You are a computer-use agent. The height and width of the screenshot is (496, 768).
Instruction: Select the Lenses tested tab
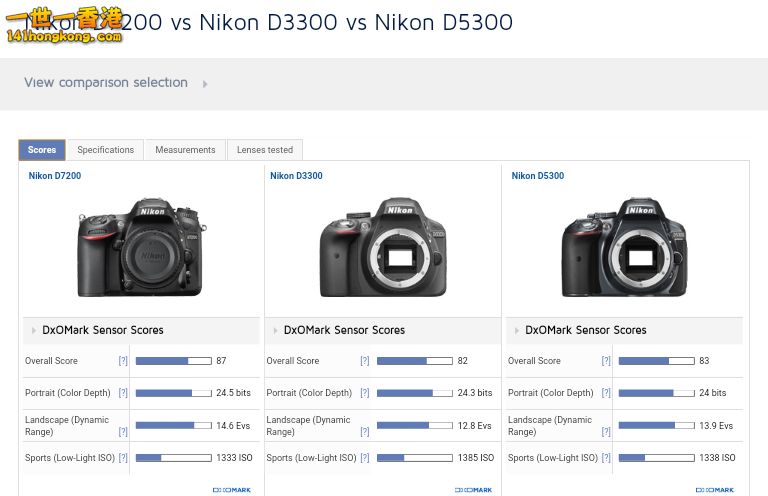pos(265,150)
